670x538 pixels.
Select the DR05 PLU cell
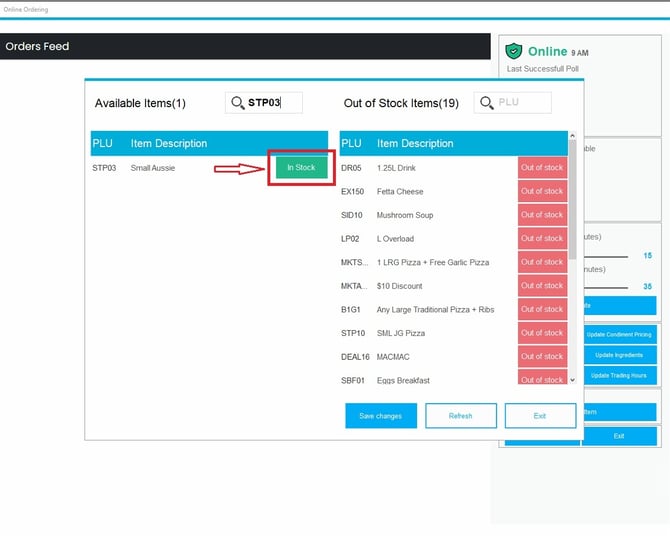pyautogui.click(x=351, y=168)
